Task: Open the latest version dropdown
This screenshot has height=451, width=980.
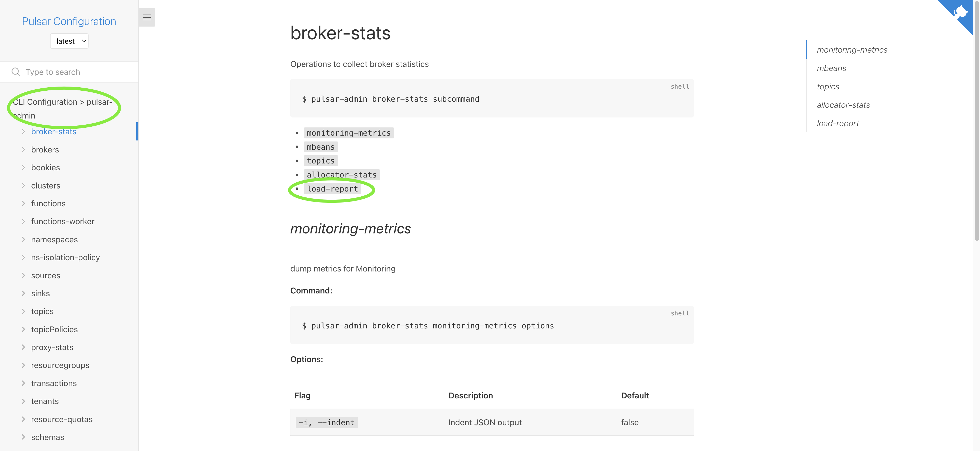Action: coord(69,41)
